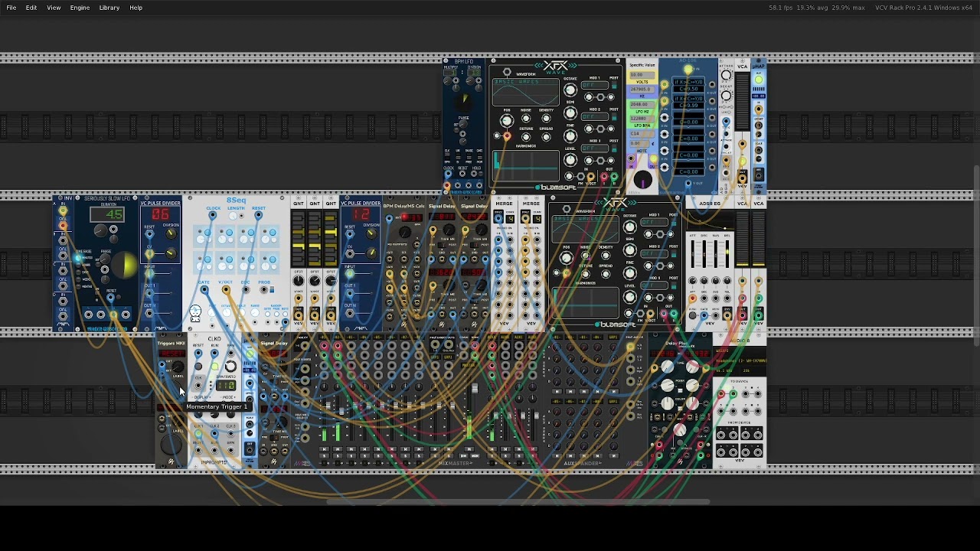This screenshot has height=551, width=980.
Task: Click the big knob on Specific Value module
Action: point(643,179)
